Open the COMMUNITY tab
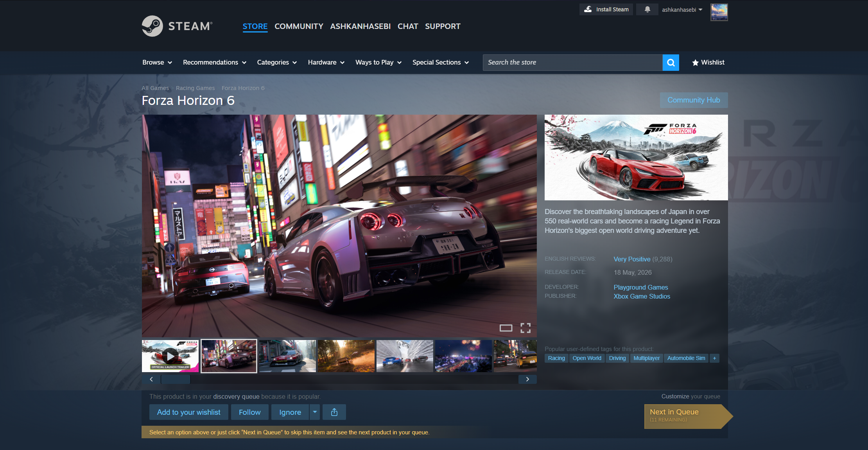Screen dimensions: 868x450 tap(299, 26)
